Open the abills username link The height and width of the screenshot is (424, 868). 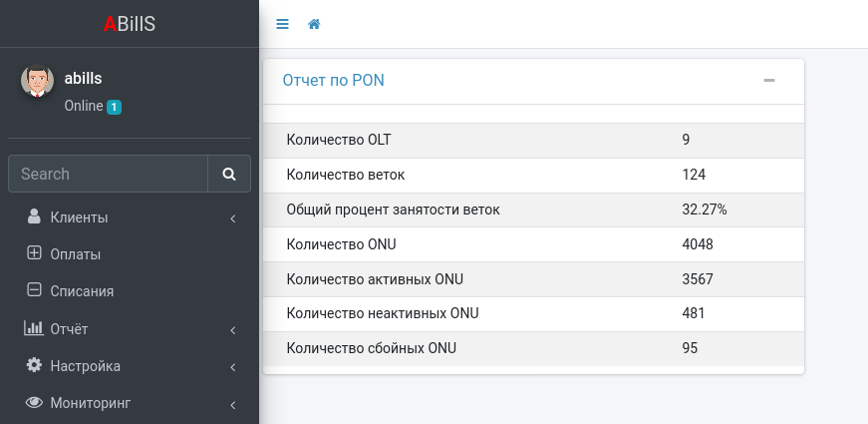(x=84, y=78)
